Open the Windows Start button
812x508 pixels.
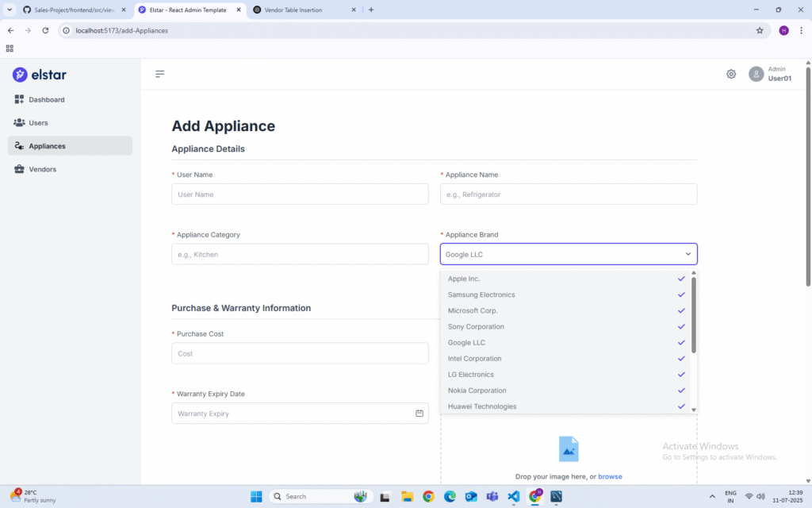256,497
